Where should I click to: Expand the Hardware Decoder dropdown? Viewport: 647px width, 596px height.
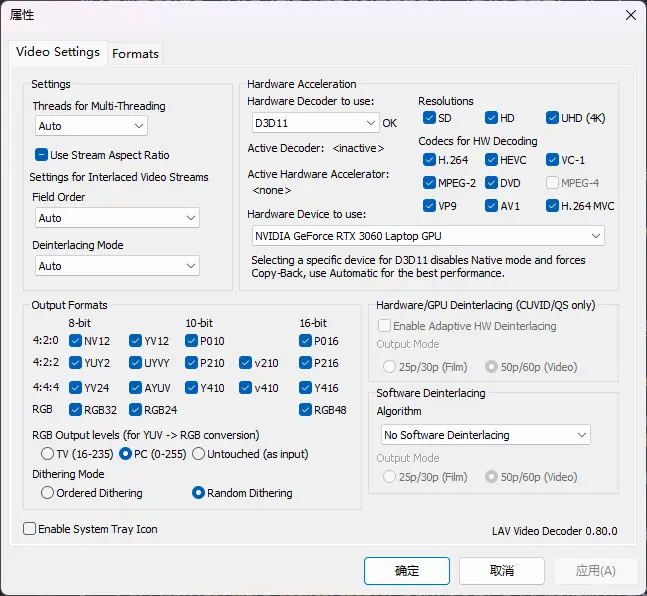[315, 123]
